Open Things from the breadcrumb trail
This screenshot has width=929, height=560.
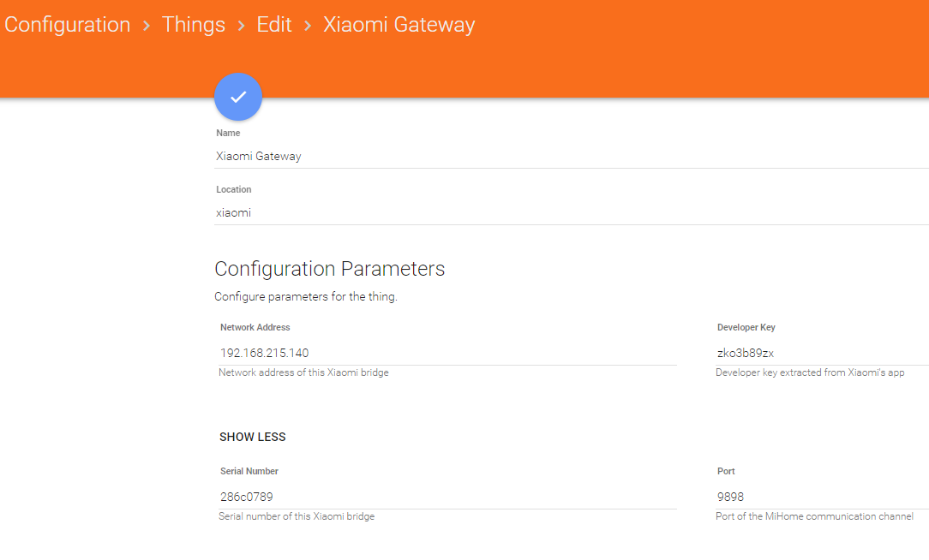[x=194, y=25]
